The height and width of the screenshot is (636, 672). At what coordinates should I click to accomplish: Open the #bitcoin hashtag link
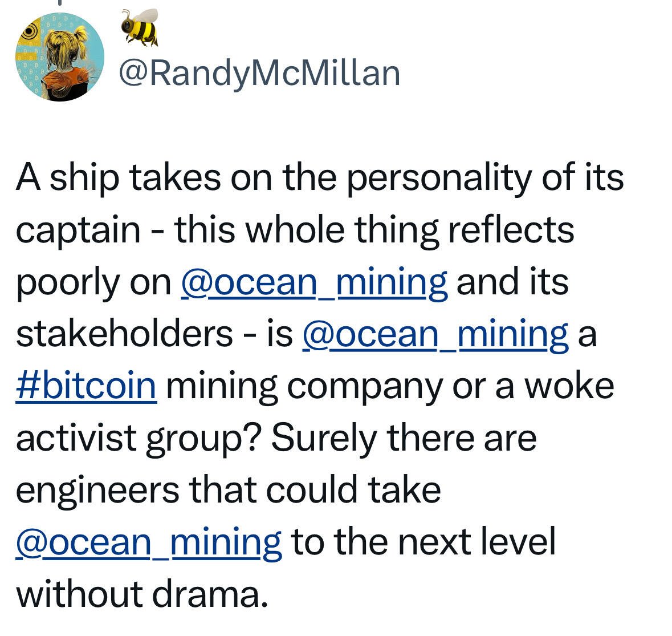tap(86, 386)
